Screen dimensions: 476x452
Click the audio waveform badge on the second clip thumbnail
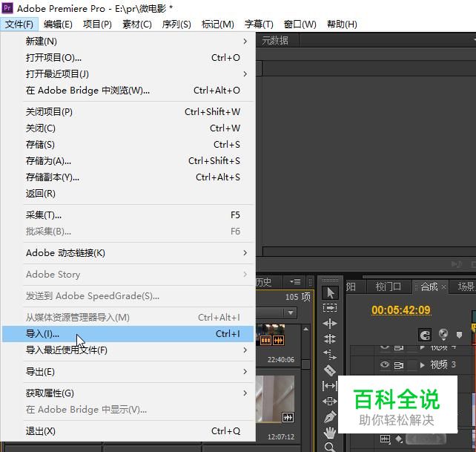pos(288,418)
